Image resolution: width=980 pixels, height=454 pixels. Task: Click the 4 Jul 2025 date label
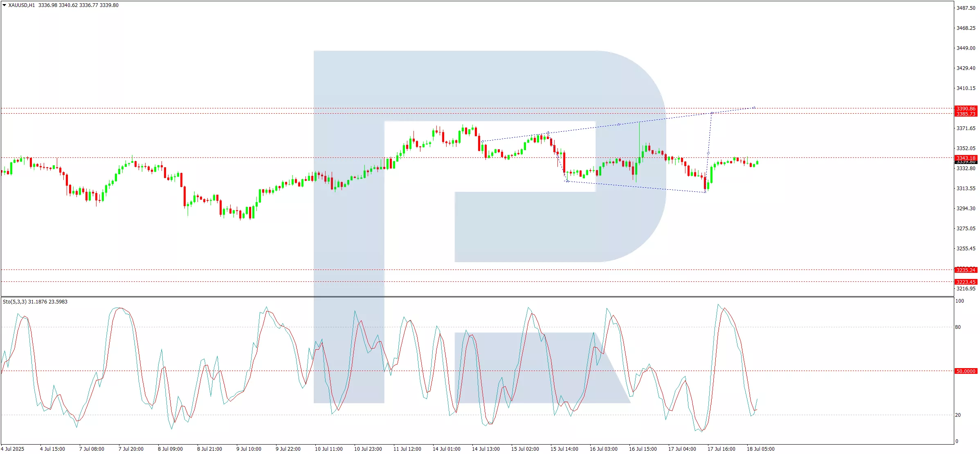(12, 449)
